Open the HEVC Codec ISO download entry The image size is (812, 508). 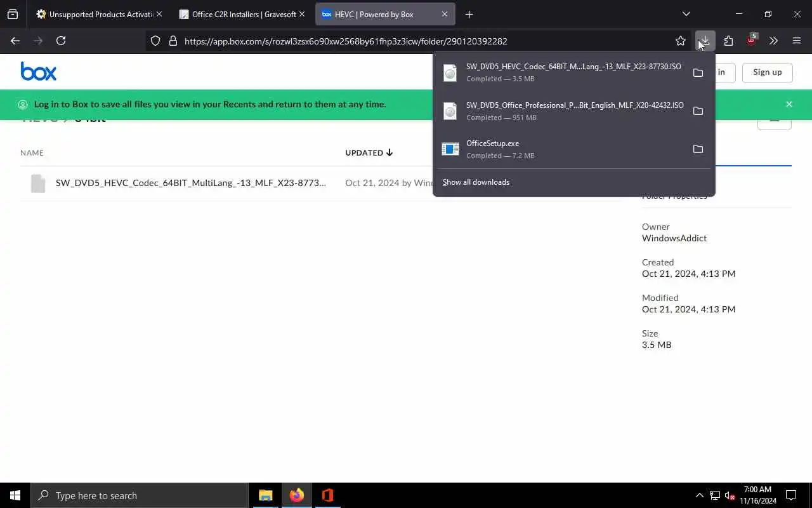click(x=563, y=72)
